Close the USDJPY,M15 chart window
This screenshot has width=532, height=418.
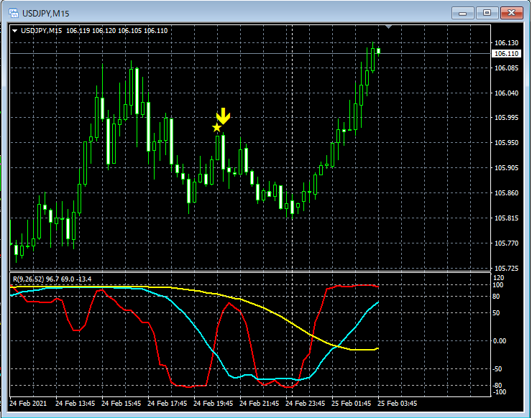512,13
